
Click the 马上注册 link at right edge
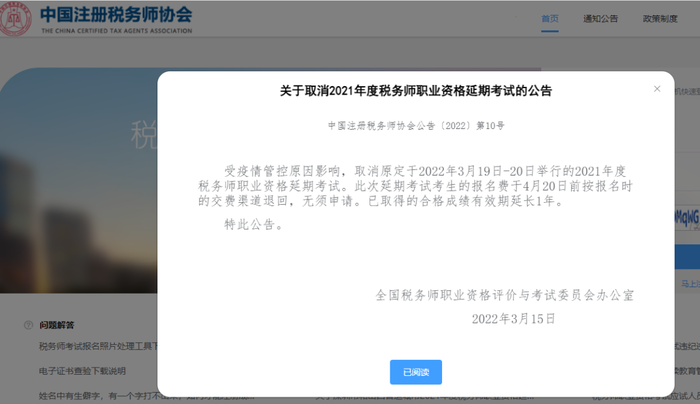[x=688, y=283]
